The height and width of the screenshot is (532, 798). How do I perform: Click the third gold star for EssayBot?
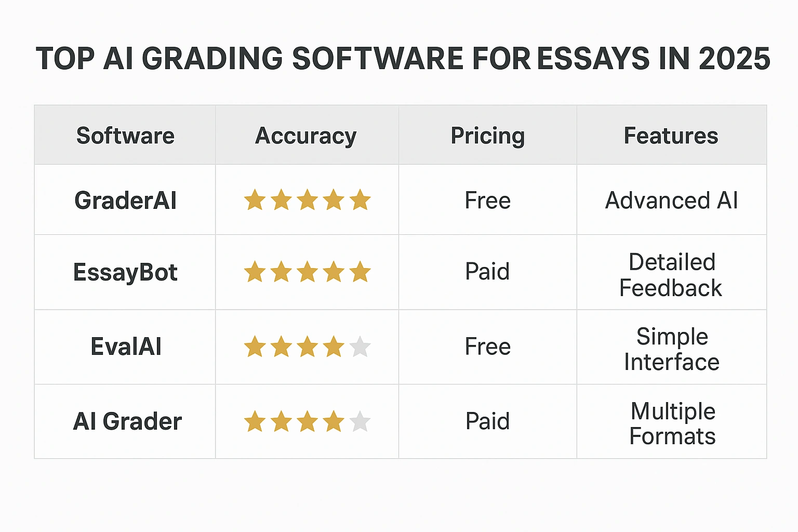pos(308,272)
